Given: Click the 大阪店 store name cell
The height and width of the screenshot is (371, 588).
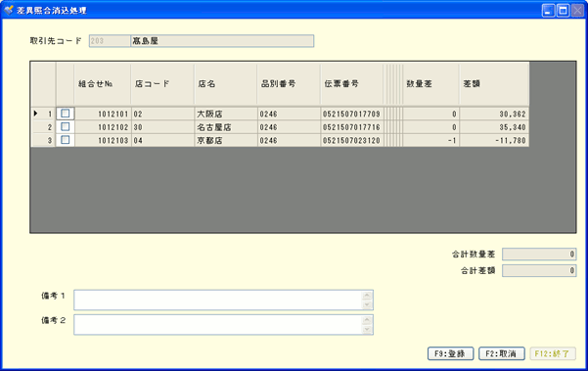Looking at the screenshot, I should tap(226, 114).
